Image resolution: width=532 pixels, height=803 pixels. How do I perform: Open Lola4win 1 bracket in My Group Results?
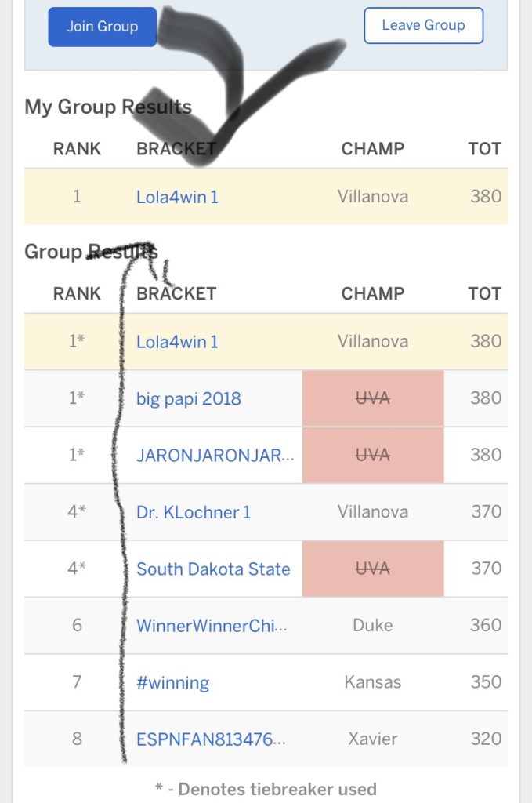177,197
